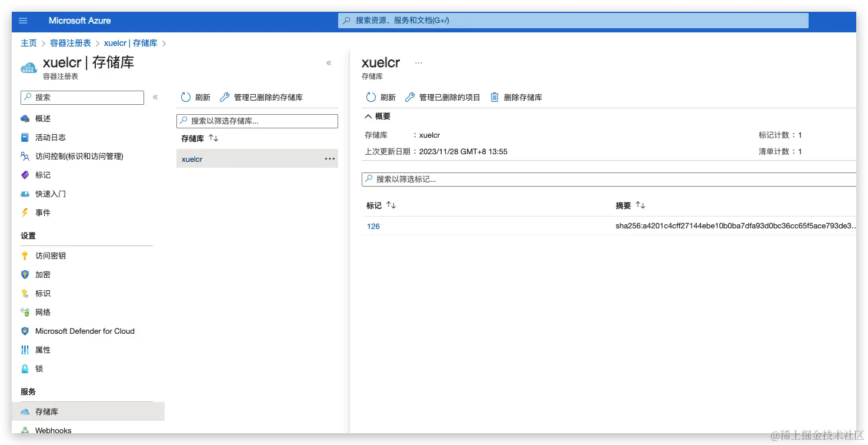The width and height of the screenshot is (868, 445).
Task: Click 管理已删除的项目 toolbar button
Action: [x=443, y=97]
